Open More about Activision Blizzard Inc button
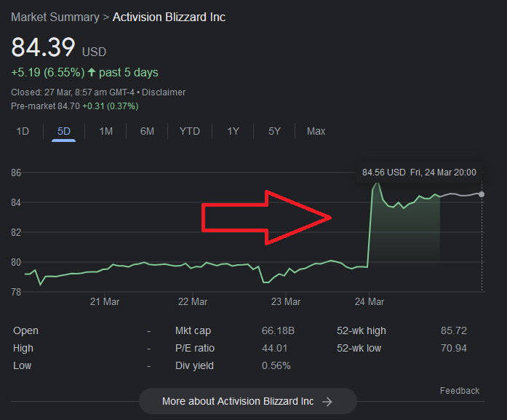The height and width of the screenshot is (420, 507). click(248, 401)
